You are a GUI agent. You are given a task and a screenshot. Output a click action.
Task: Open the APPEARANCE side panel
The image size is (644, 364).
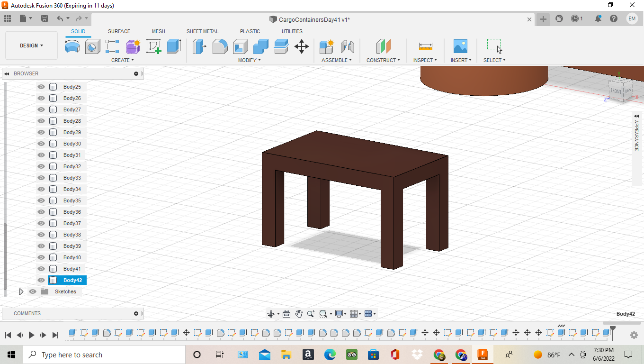[636, 135]
